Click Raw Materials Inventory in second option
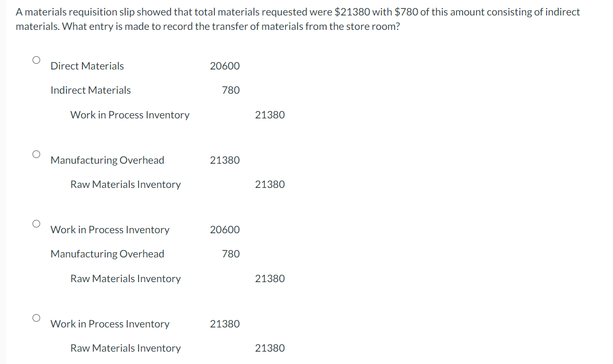The height and width of the screenshot is (364, 613). (x=125, y=184)
